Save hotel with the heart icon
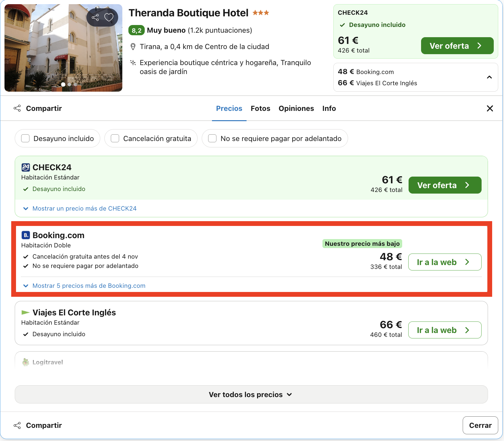This screenshot has width=504, height=441. [x=109, y=17]
